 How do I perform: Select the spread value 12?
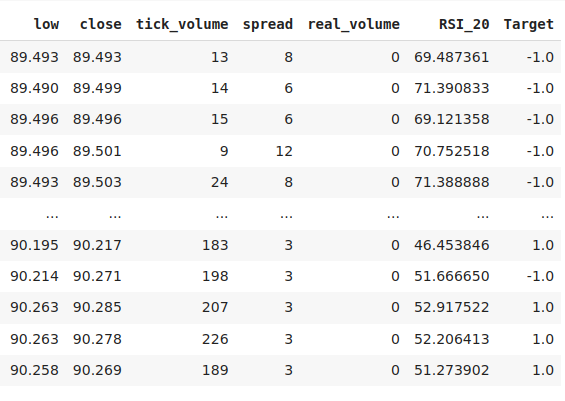(x=284, y=151)
